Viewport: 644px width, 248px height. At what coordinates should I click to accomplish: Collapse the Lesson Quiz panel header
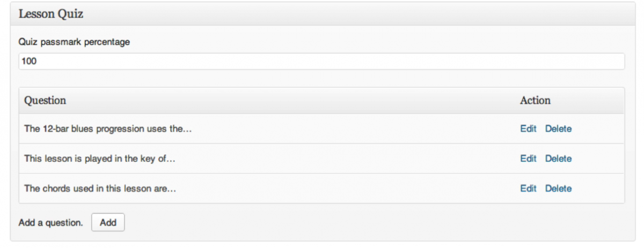tap(321, 14)
